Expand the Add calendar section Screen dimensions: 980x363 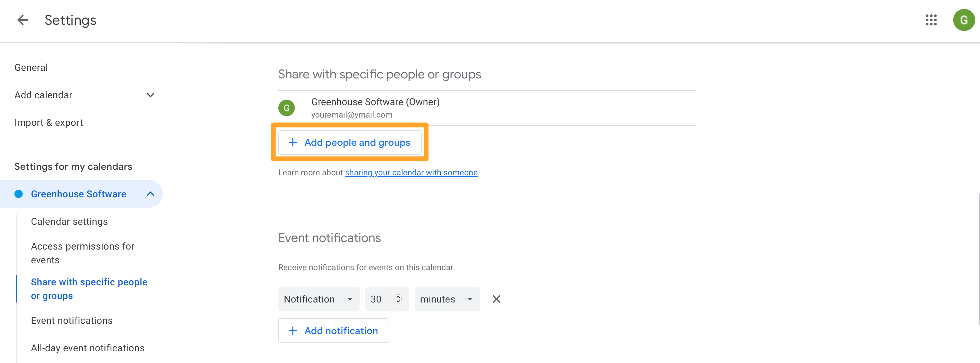150,95
